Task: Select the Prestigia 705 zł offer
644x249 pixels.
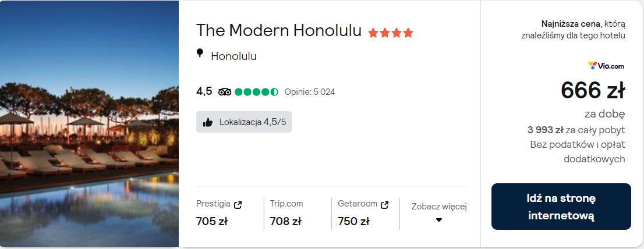Action: pyautogui.click(x=220, y=213)
